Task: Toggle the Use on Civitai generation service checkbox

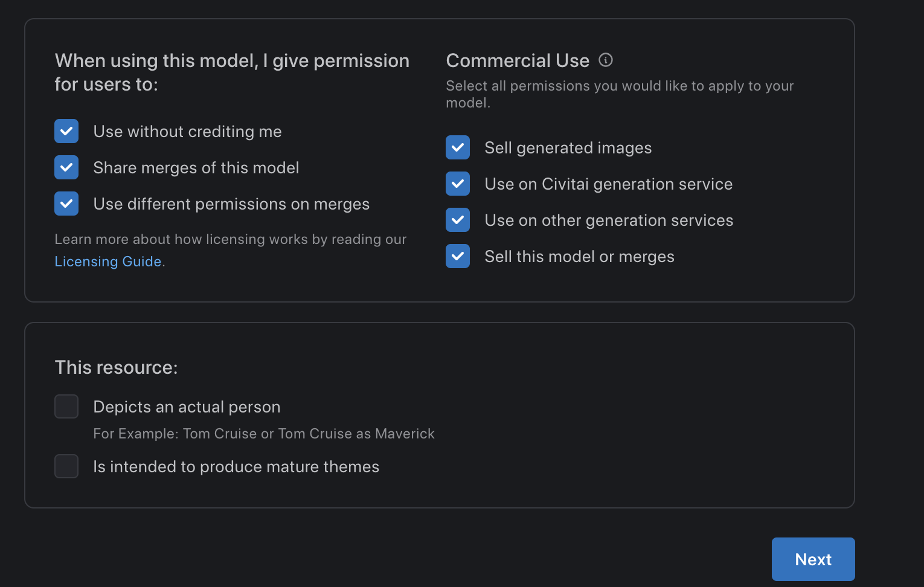Action: (x=458, y=184)
